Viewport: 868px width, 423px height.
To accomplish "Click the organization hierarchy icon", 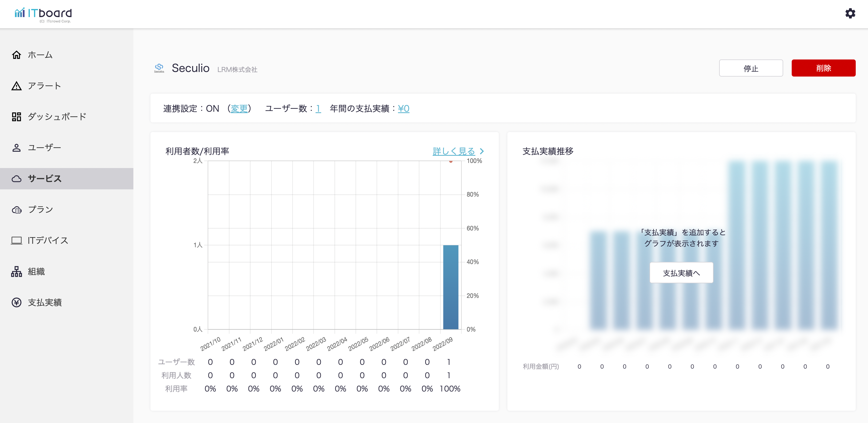I will 16,272.
